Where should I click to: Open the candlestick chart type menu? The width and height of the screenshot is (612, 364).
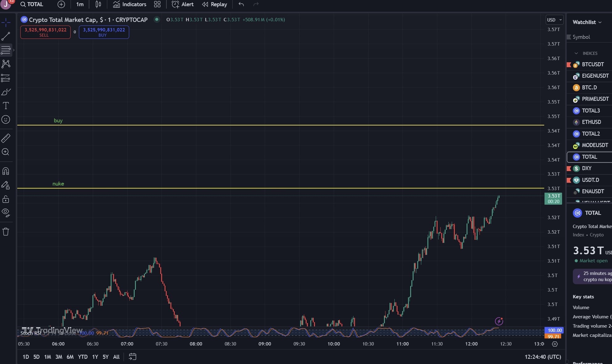tap(98, 4)
